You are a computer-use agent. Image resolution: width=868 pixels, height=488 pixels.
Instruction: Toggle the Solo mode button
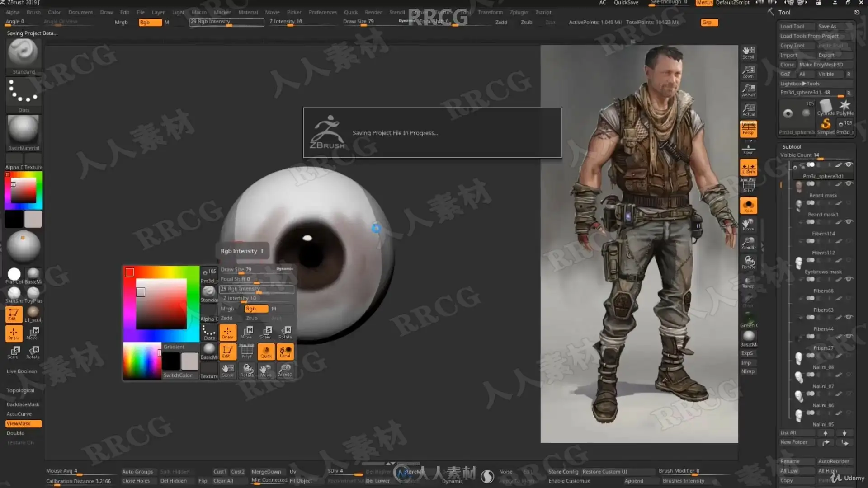click(x=748, y=206)
